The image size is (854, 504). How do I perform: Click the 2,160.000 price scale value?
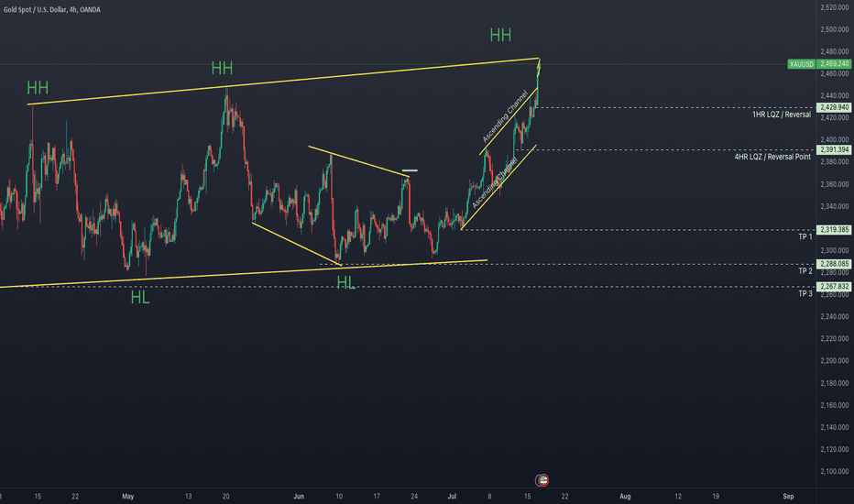point(835,405)
